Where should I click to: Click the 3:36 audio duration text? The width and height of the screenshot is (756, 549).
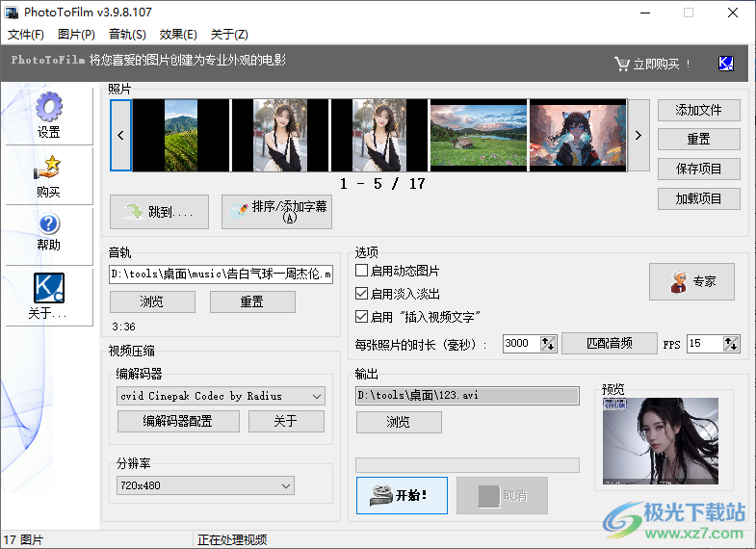point(123,327)
